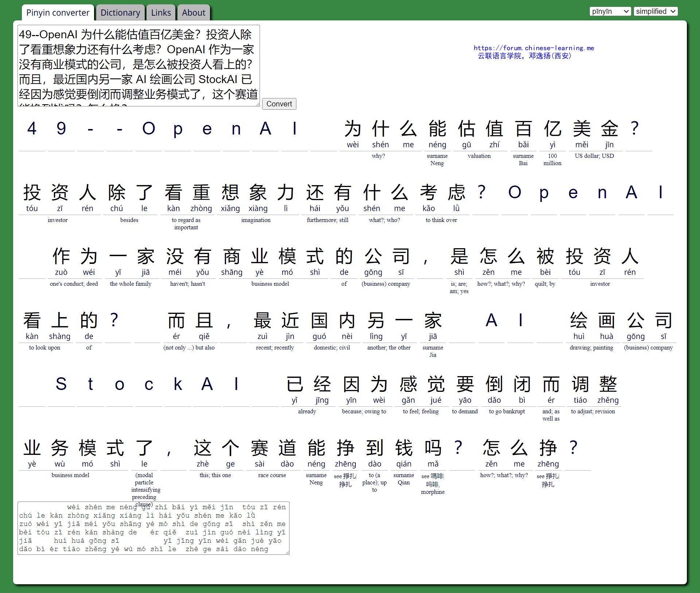Click the character 另 above 'lìng'
The height and width of the screenshot is (593, 700).
click(376, 320)
